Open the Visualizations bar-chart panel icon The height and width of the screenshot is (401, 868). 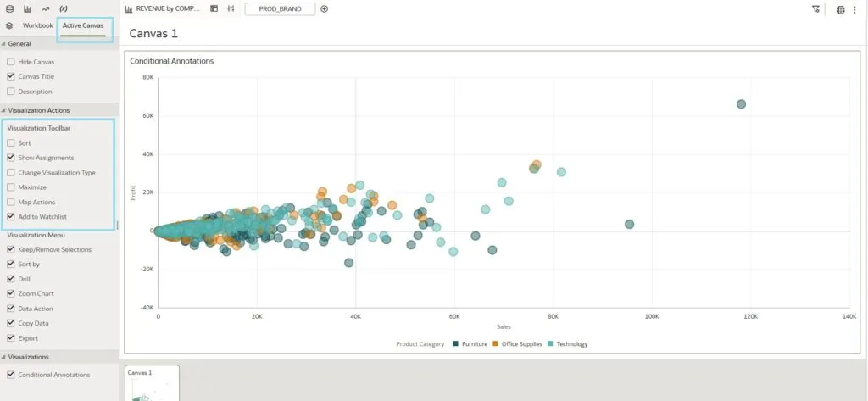click(27, 8)
